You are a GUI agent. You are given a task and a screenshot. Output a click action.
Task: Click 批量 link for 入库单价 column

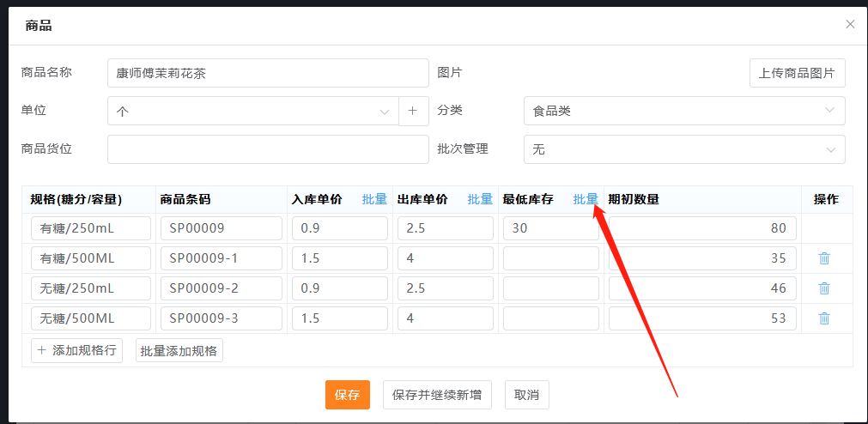[374, 199]
